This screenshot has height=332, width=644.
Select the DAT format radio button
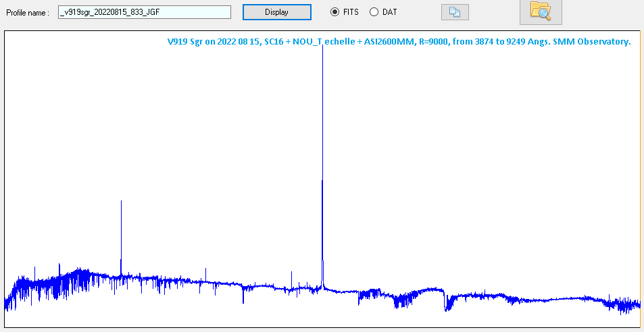[x=374, y=12]
